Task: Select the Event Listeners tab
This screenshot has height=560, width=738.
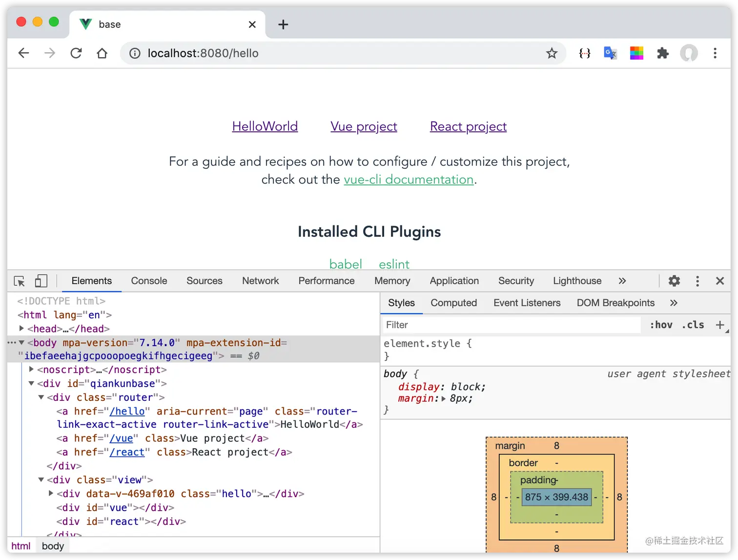Action: (527, 303)
